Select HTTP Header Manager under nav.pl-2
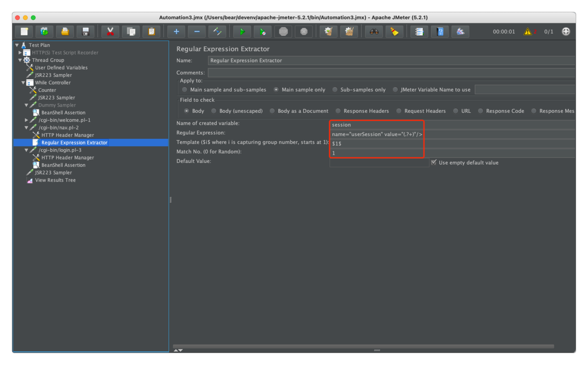This screenshot has height=365, width=588. point(67,135)
